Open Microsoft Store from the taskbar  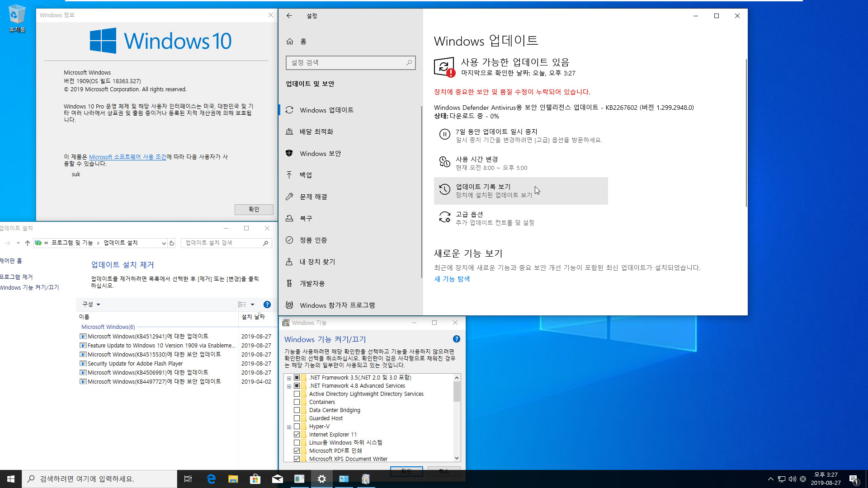coord(255,479)
